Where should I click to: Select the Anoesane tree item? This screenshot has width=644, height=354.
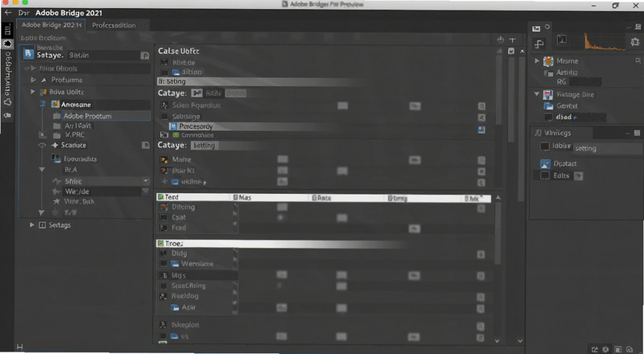(76, 105)
